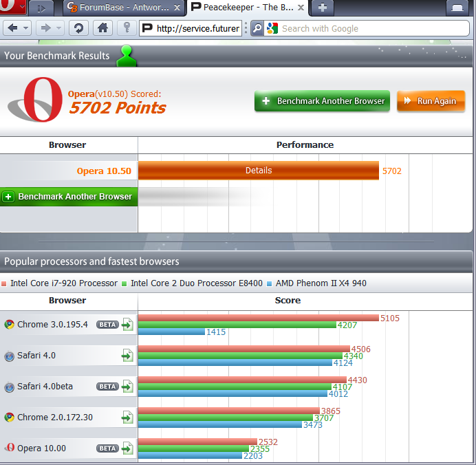The height and width of the screenshot is (465, 476).
Task: Open the Chrome 2.0.172.30 download arrow icon
Action: tap(127, 418)
